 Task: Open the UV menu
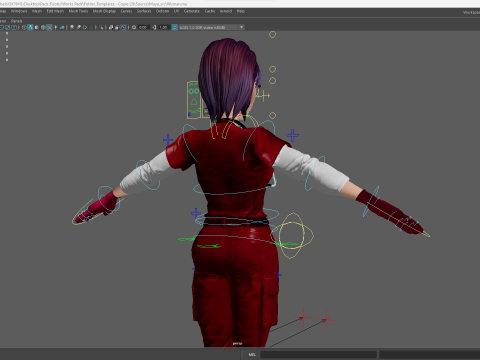click(x=176, y=11)
